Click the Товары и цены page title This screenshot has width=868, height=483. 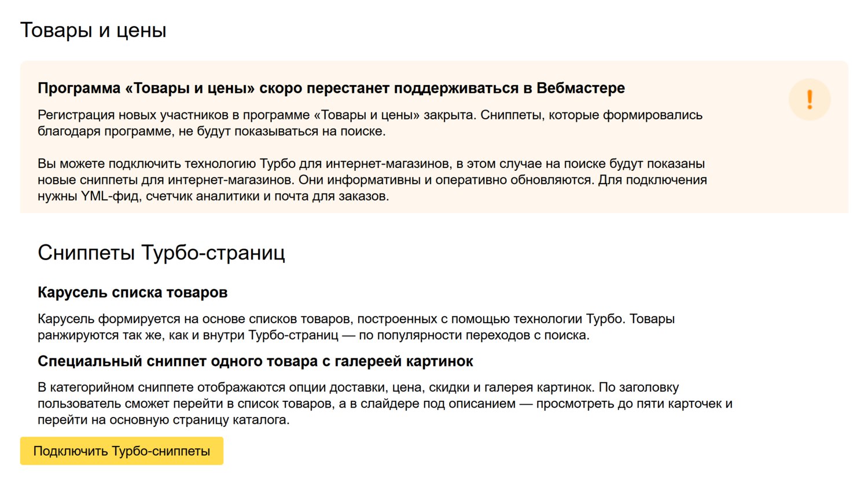click(93, 30)
